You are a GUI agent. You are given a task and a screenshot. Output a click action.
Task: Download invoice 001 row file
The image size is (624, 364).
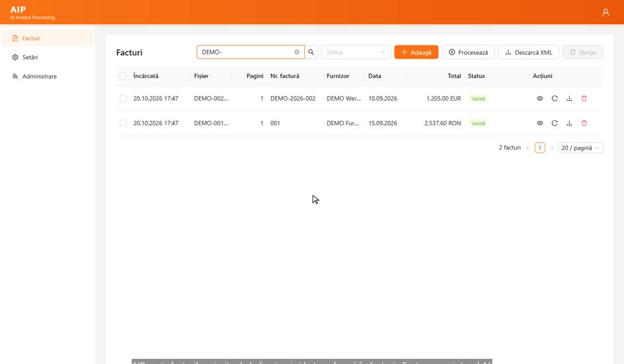click(569, 123)
